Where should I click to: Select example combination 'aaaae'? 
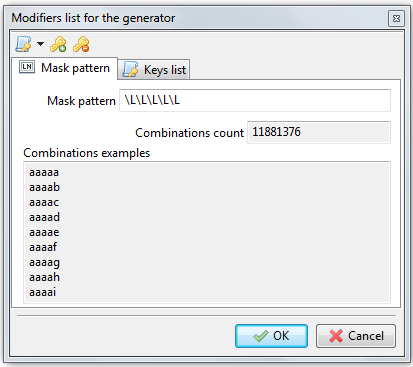[44, 232]
